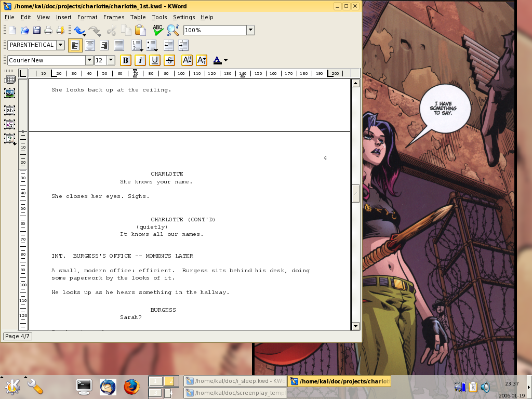Viewport: 532px width, 399px height.
Task: Toggle center alignment
Action: 90,45
